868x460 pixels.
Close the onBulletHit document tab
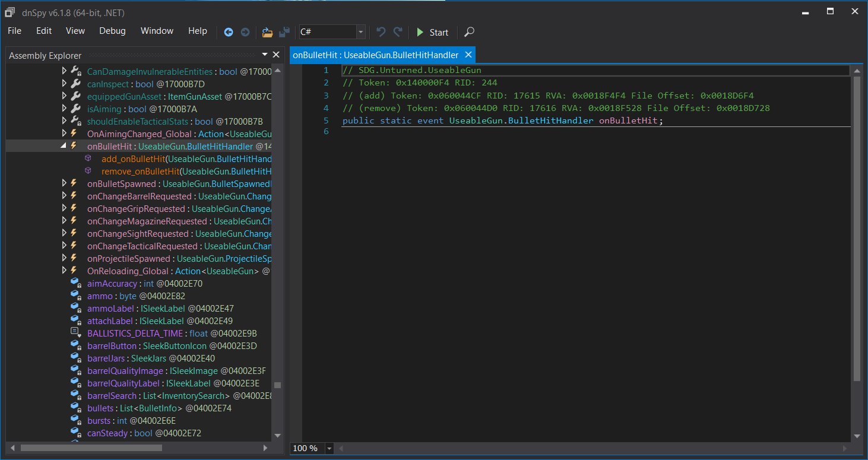(468, 55)
